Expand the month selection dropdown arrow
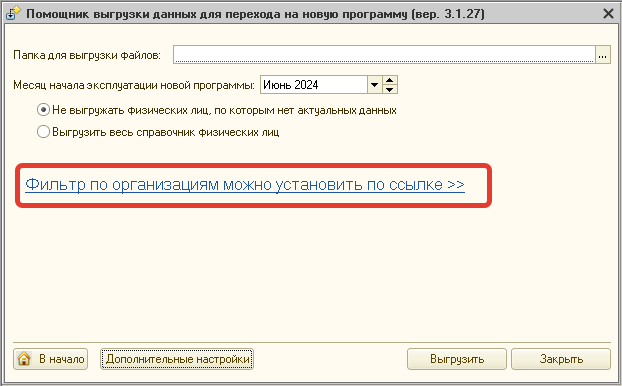Viewport: 622px width, 386px height. tap(374, 84)
